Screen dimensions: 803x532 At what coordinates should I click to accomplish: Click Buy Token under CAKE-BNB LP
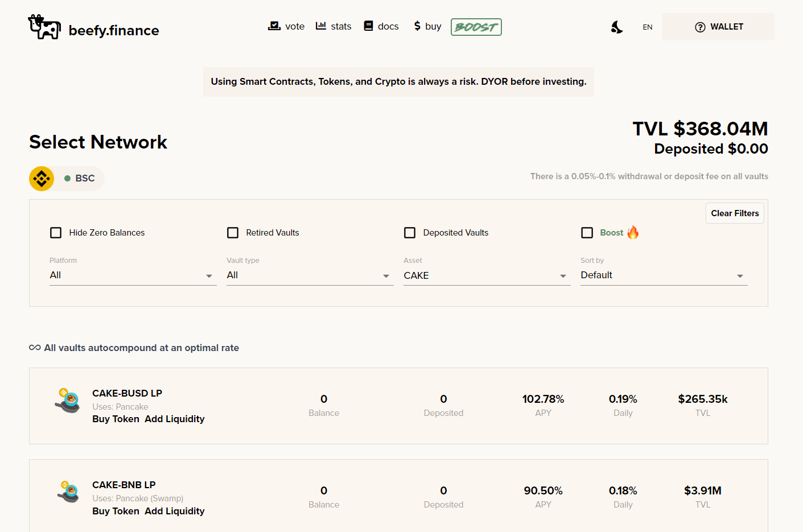coord(116,511)
